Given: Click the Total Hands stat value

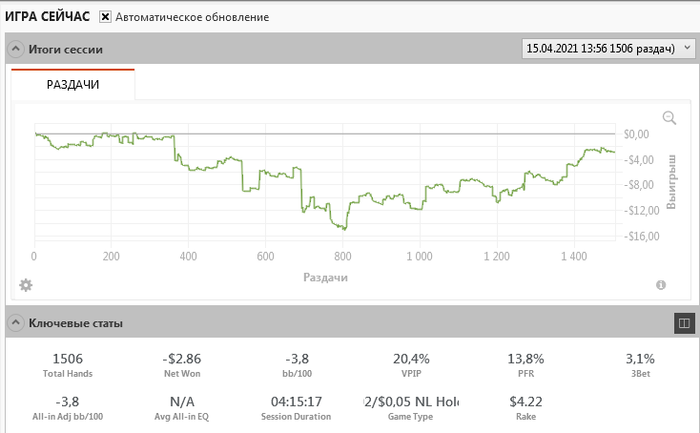Looking at the screenshot, I should point(67,359).
